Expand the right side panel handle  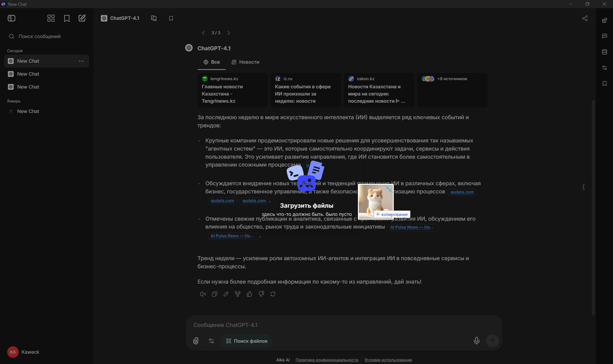583,187
